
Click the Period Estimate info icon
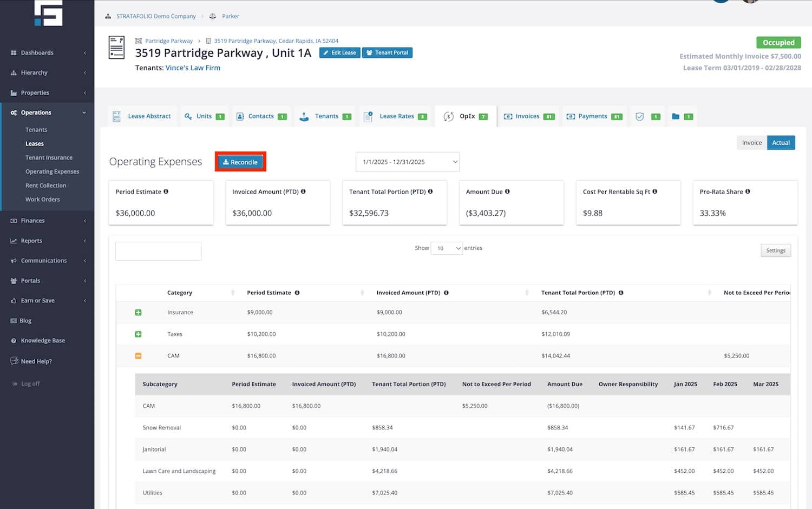tap(166, 191)
